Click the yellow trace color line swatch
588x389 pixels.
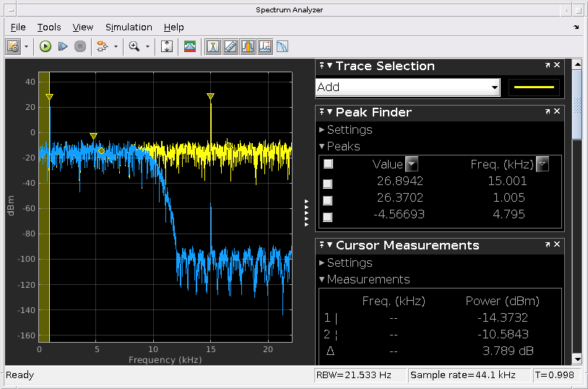point(535,87)
